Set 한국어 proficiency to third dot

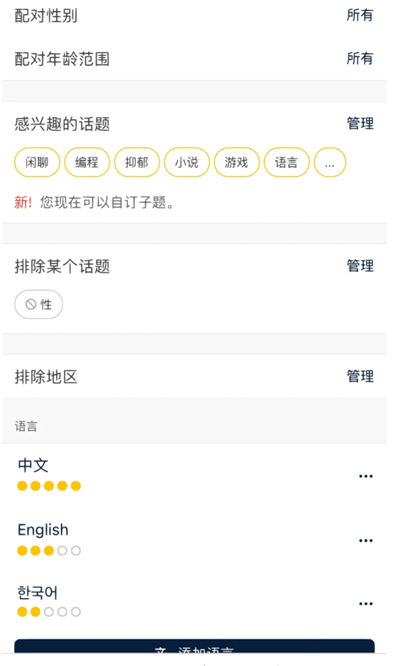point(49,612)
